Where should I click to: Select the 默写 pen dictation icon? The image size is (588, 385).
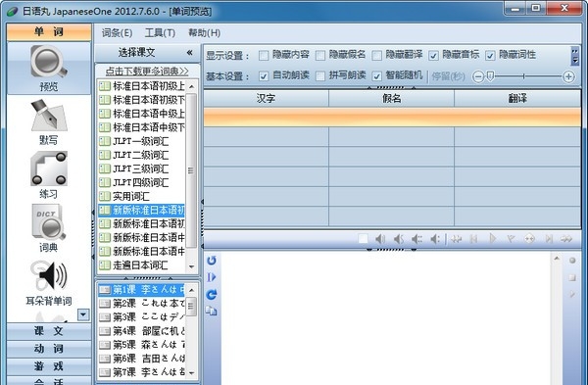[49, 121]
